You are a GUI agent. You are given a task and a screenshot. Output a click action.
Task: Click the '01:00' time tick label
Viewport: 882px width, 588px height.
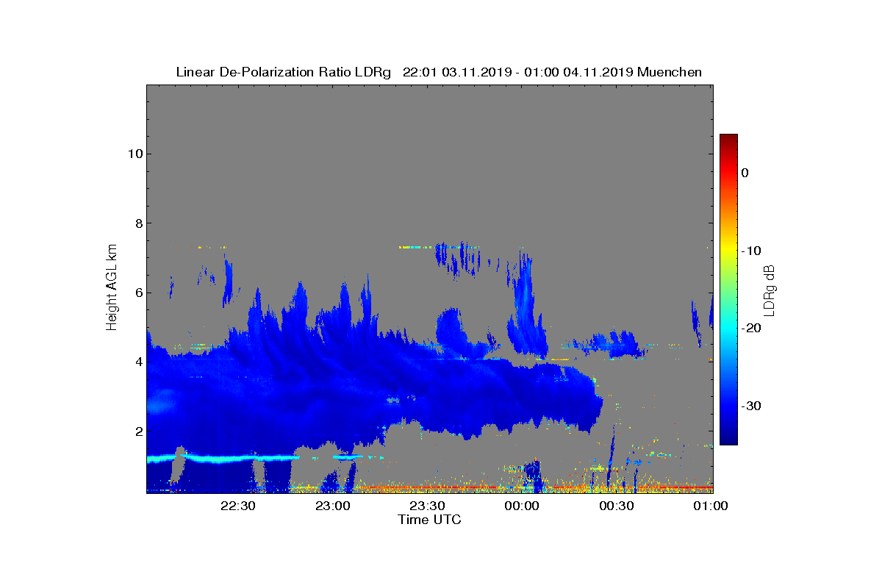[711, 506]
